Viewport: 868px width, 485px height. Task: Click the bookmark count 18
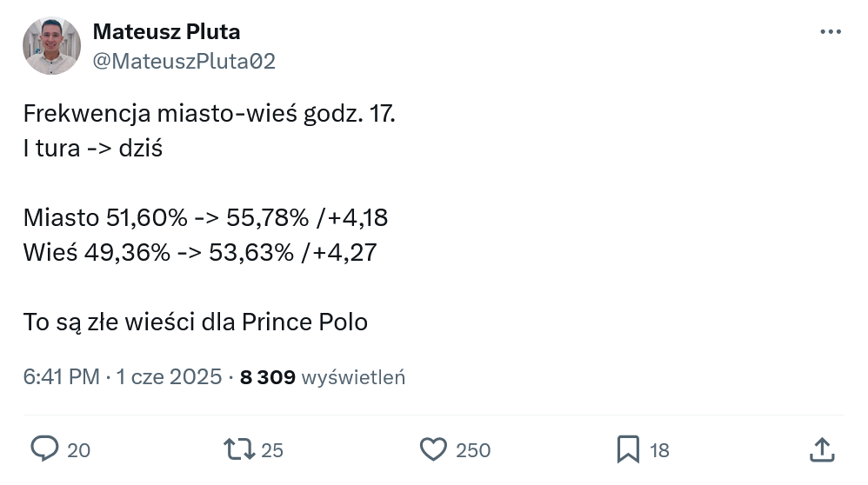pos(659,450)
